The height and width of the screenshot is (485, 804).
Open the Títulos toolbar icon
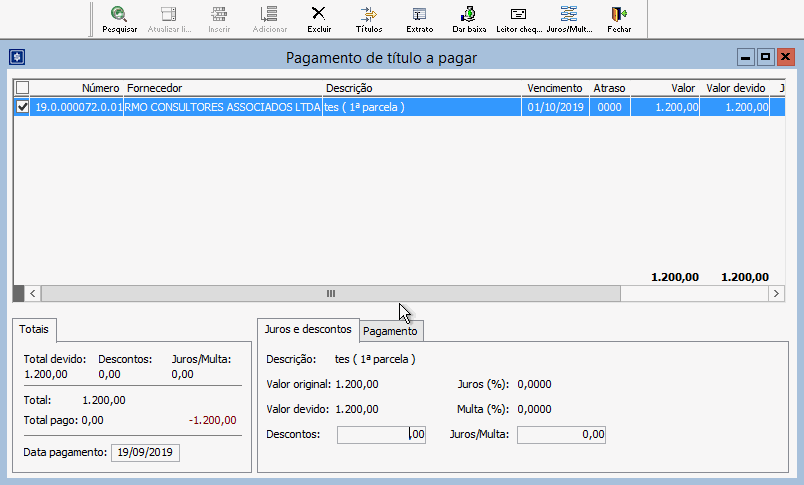369,18
